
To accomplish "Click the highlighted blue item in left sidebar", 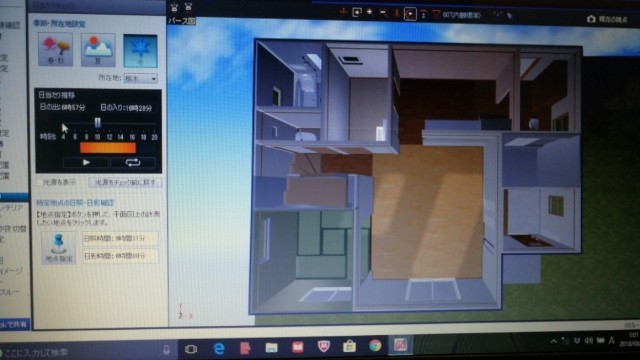I will click(14, 197).
